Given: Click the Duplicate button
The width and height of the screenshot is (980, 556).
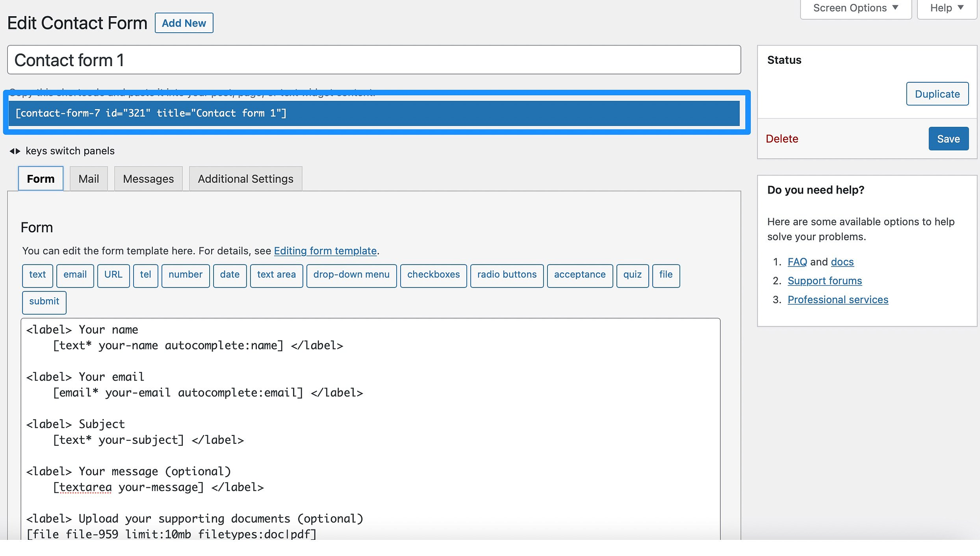Looking at the screenshot, I should [x=936, y=94].
